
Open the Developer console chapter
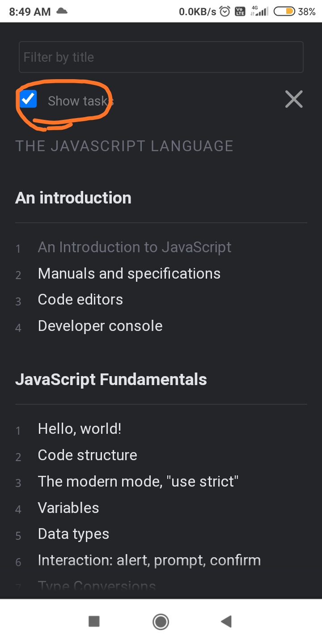(100, 326)
